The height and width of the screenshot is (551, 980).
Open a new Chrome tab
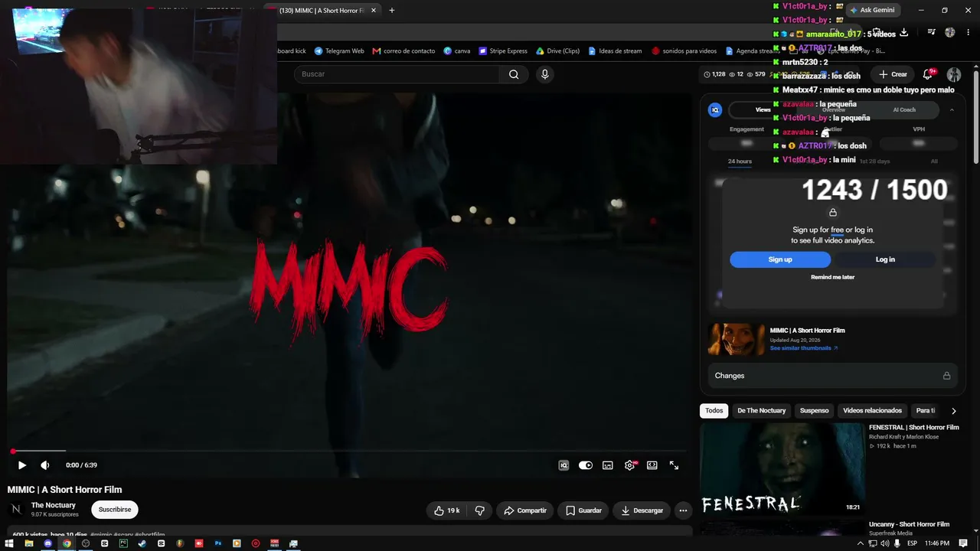(x=392, y=11)
